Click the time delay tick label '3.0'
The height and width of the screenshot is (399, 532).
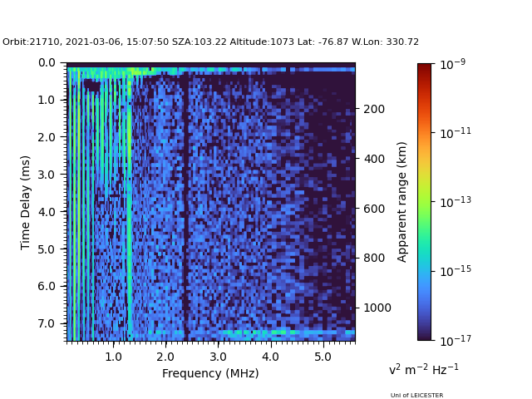pyautogui.click(x=47, y=175)
